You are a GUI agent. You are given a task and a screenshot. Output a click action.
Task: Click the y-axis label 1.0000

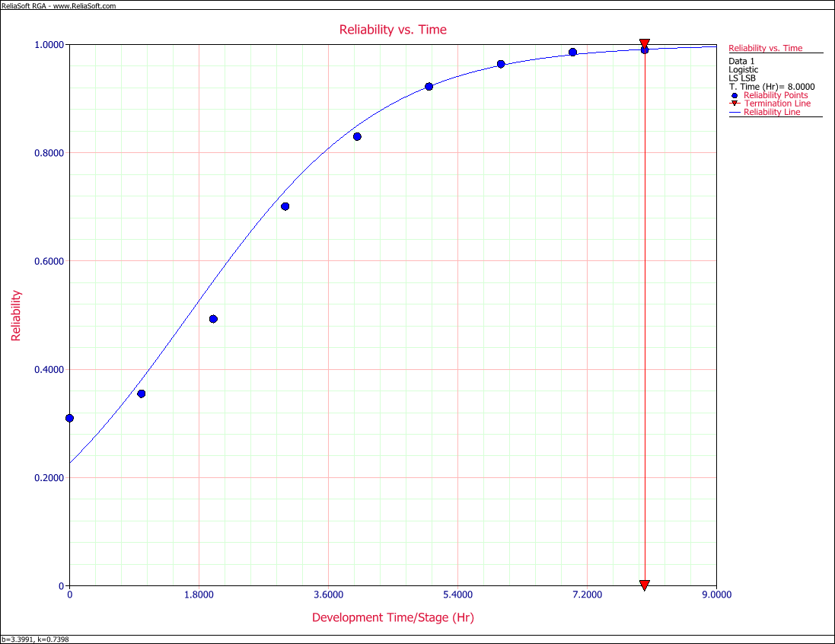(x=49, y=45)
